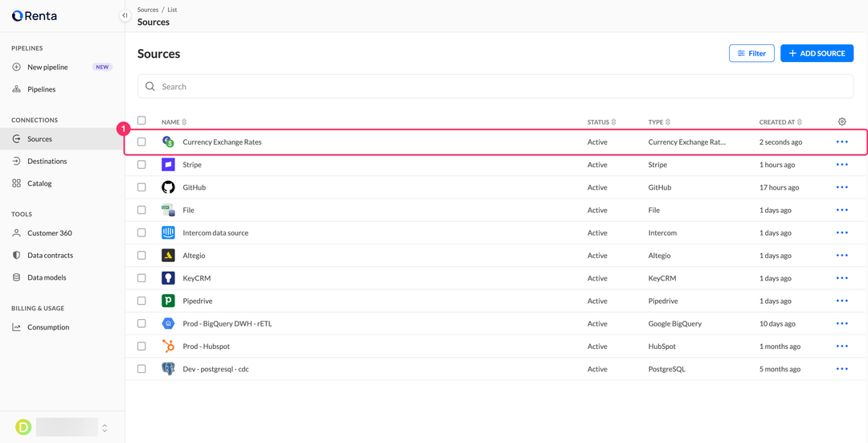Sort the table by the NAME column arrows
This screenshot has height=443, width=868.
[x=184, y=122]
